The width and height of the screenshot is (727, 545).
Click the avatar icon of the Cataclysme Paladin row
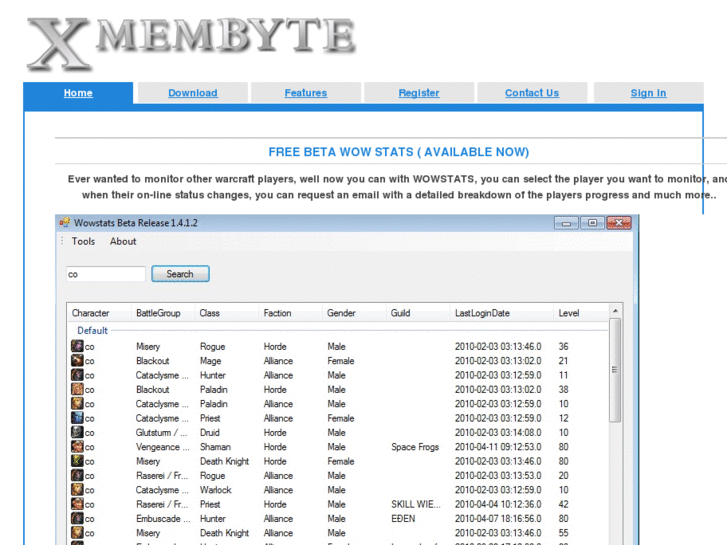click(x=77, y=404)
